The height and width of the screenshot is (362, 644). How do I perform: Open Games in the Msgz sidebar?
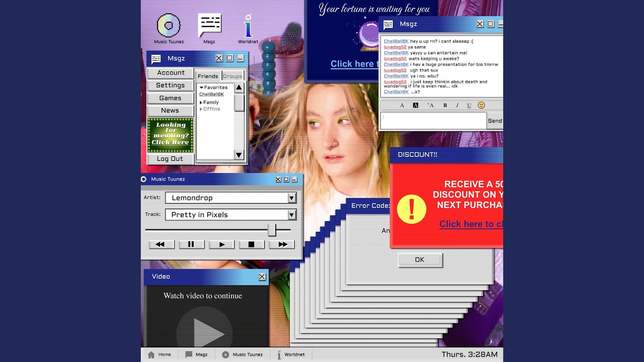[x=171, y=98]
